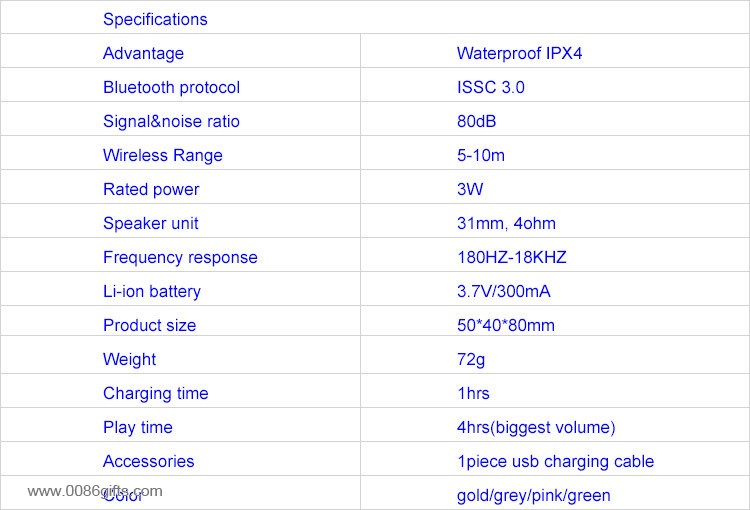The image size is (750, 510).
Task: Select the Accessories row label
Action: [148, 461]
